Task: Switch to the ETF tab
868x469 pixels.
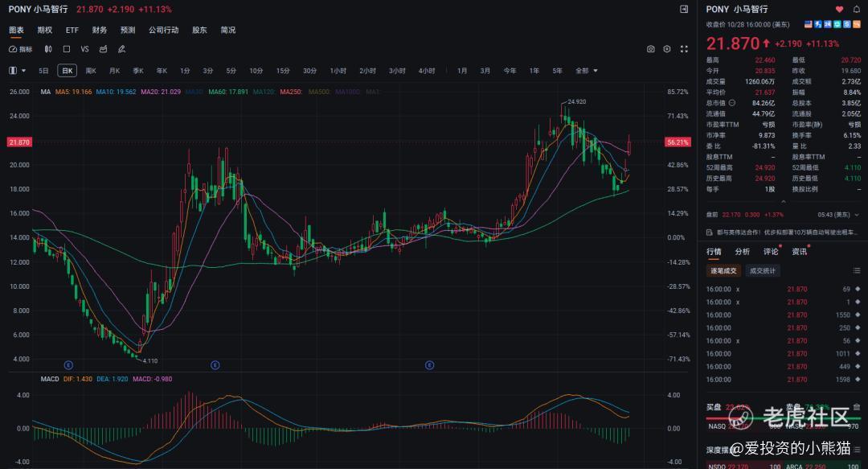Action: point(72,30)
